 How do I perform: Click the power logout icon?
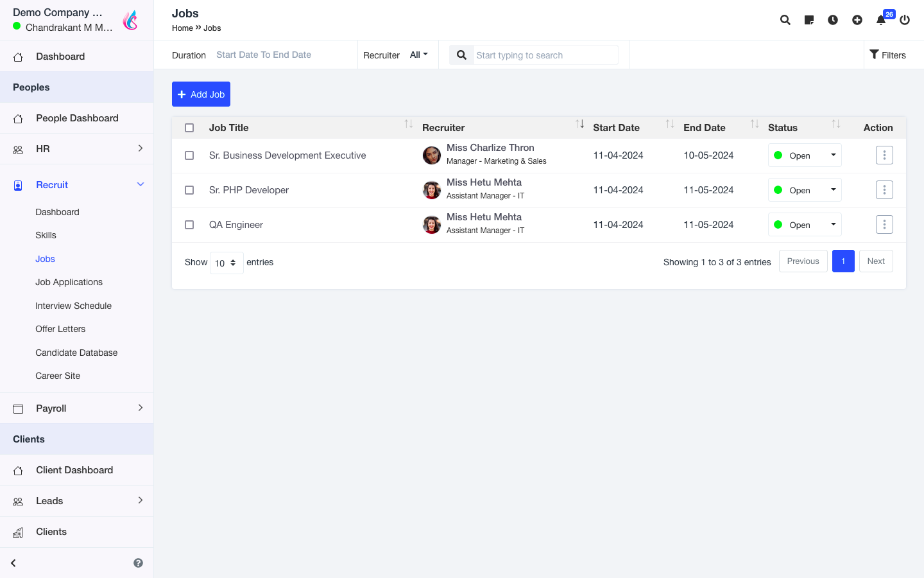pos(905,20)
